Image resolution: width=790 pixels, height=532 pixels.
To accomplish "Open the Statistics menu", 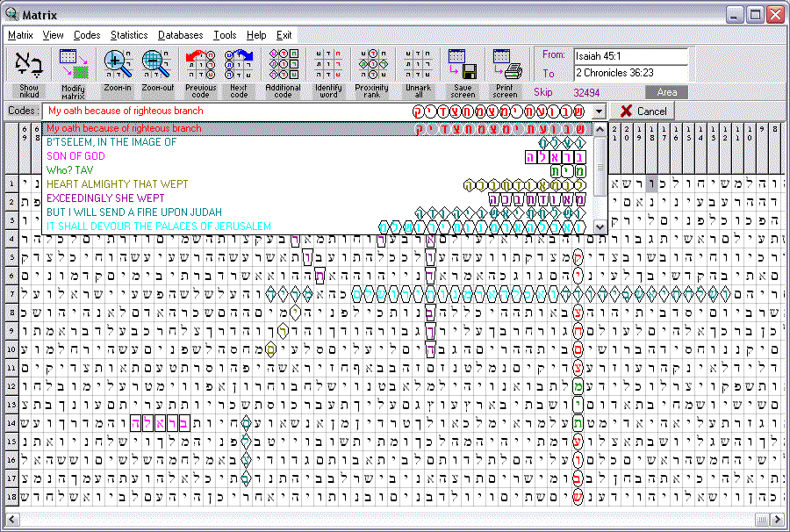I will 129,35.
